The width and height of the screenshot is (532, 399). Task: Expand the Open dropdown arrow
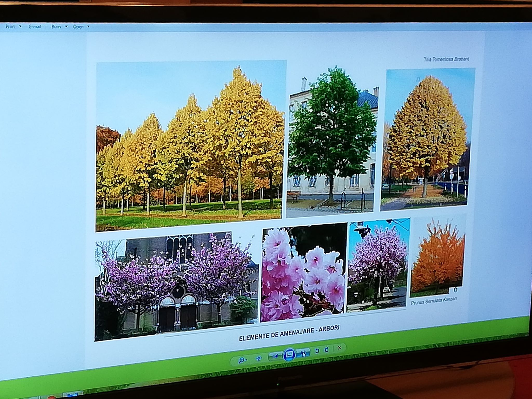point(88,26)
